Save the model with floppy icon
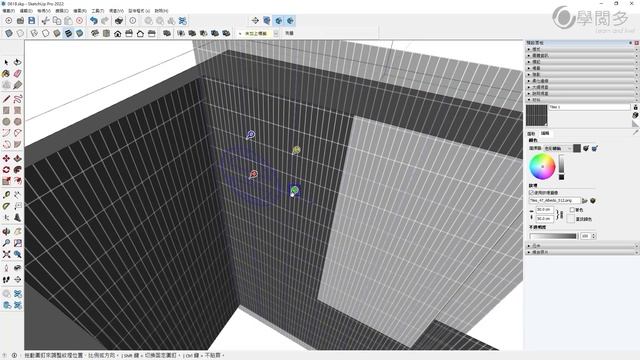 (31, 20)
